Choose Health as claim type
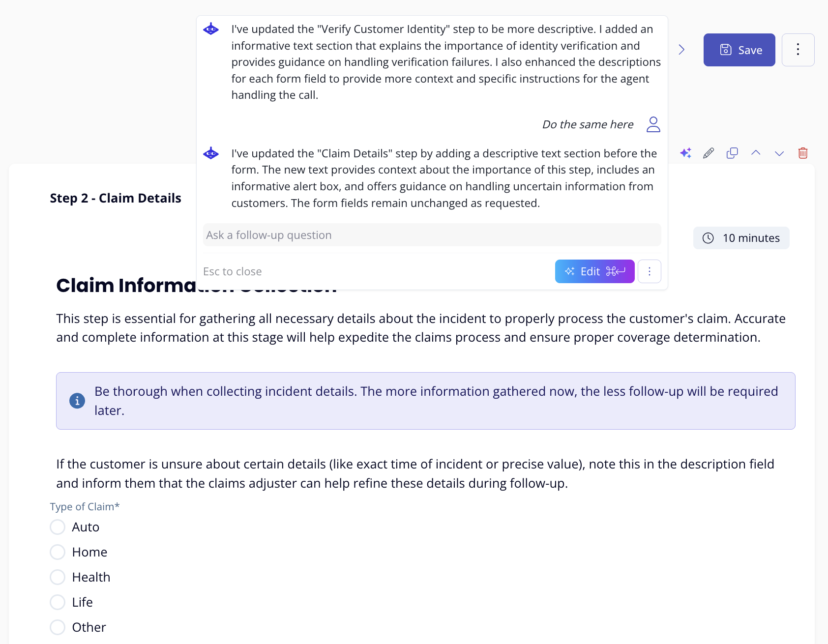 coord(58,577)
